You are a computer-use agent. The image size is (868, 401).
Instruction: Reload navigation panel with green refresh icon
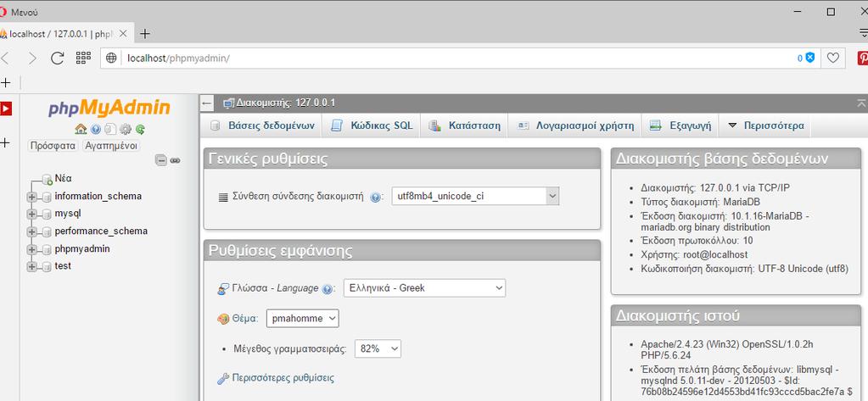pyautogui.click(x=140, y=130)
